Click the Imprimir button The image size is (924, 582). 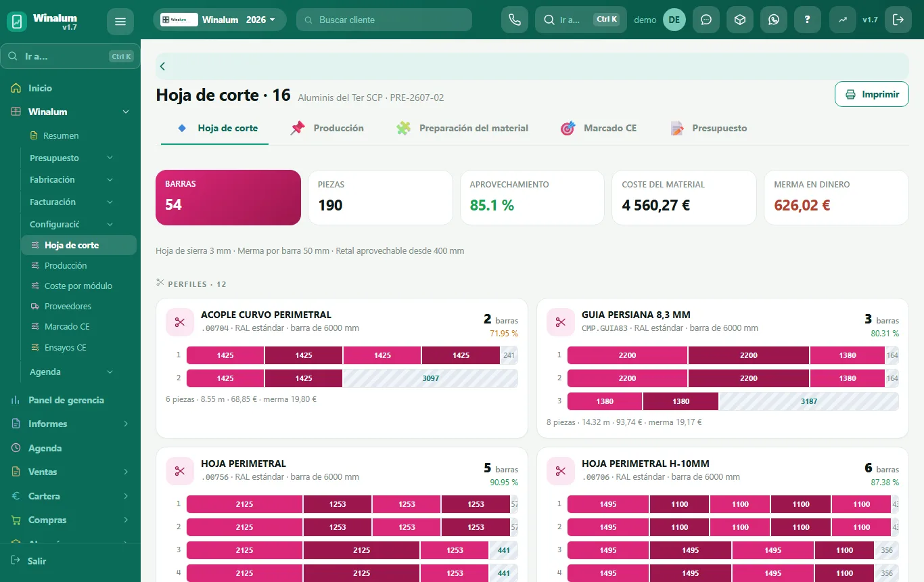click(872, 94)
